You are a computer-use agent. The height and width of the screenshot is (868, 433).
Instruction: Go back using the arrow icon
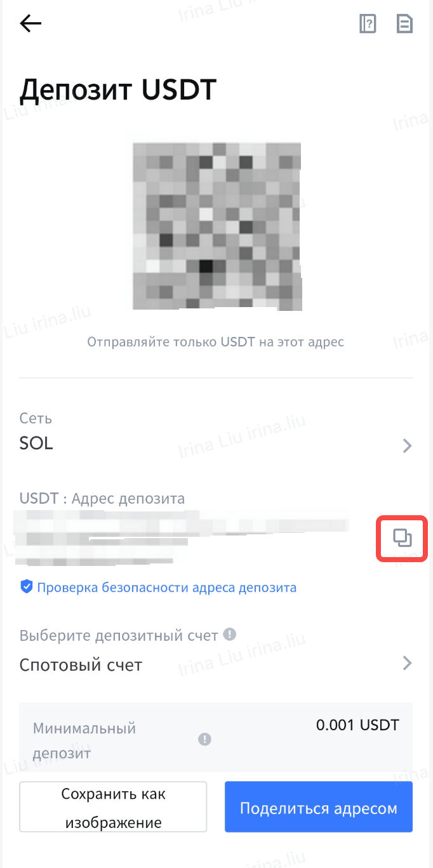click(x=30, y=24)
